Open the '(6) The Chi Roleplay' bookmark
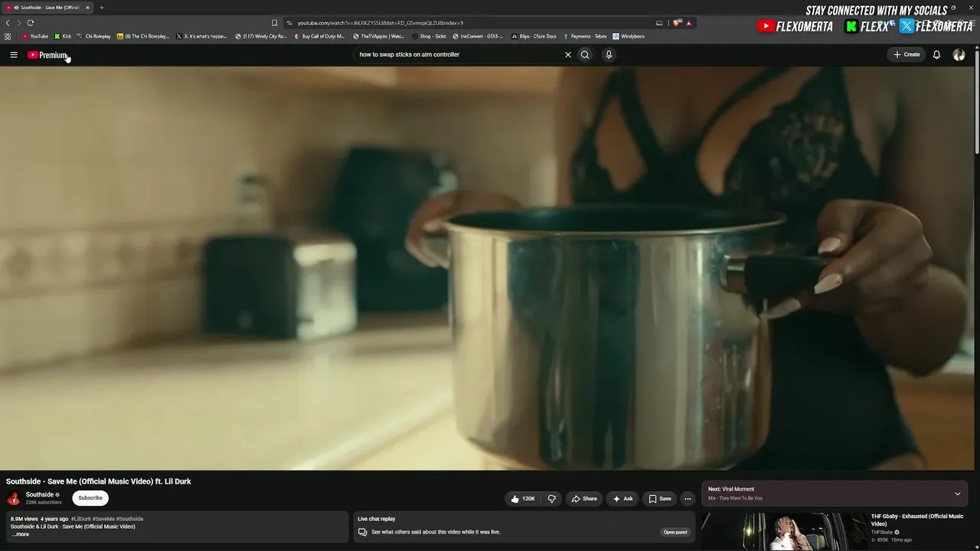The width and height of the screenshot is (980, 551). (x=143, y=36)
